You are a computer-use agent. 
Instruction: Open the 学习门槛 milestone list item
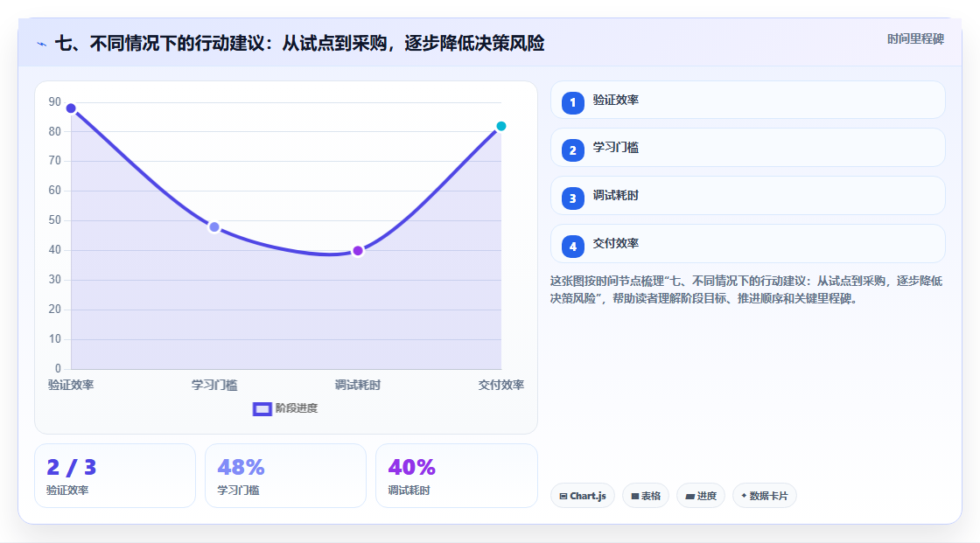[x=747, y=148]
